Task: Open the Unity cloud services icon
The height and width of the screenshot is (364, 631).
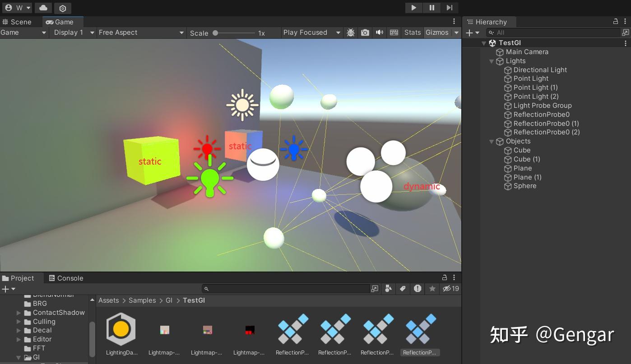Action: [43, 8]
